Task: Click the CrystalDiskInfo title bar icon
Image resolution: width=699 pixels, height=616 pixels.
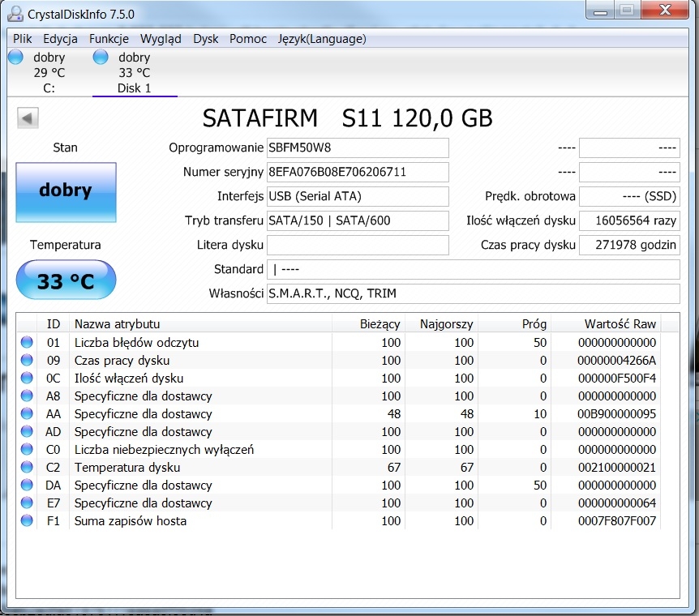Action: click(x=15, y=14)
